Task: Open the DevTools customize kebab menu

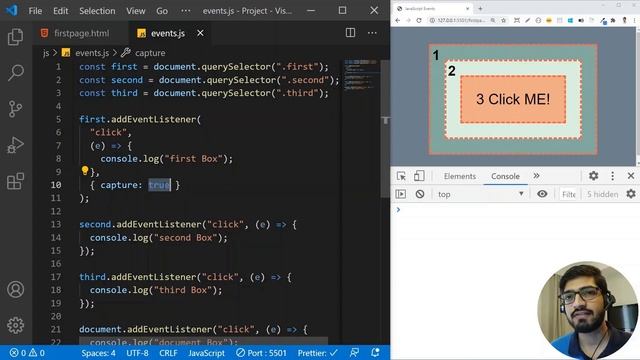Action: click(612, 176)
